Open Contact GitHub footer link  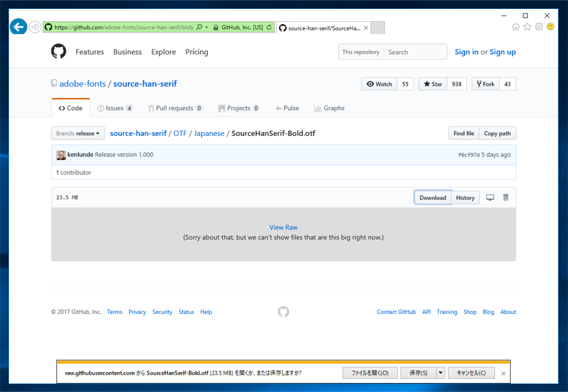(396, 311)
